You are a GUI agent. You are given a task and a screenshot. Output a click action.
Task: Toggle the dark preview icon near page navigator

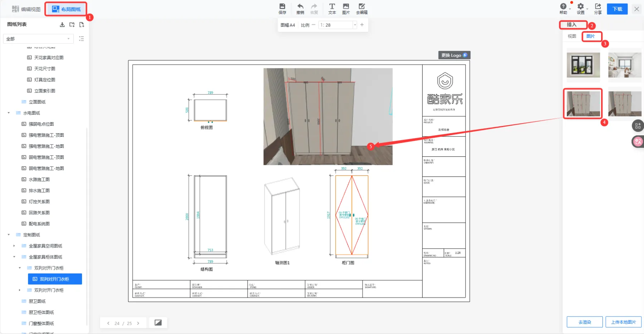point(158,323)
